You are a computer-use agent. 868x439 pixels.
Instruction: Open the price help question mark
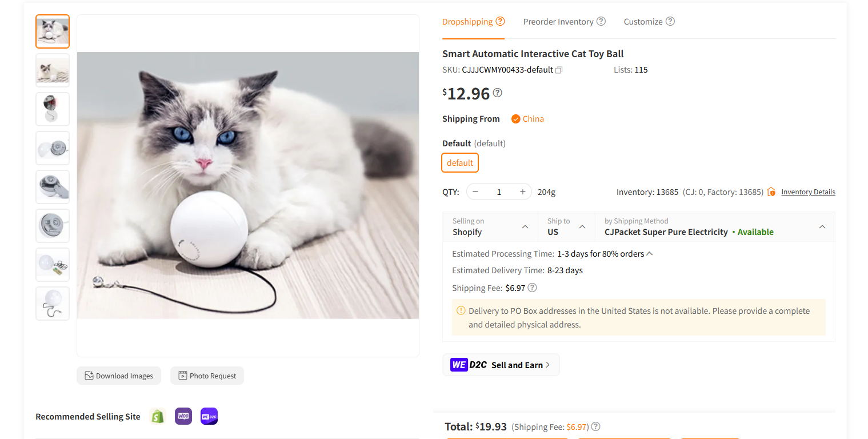[497, 93]
